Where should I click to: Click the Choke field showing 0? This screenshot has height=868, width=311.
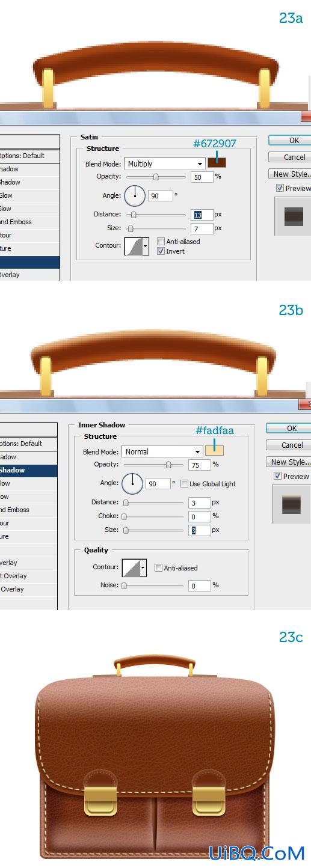click(200, 516)
